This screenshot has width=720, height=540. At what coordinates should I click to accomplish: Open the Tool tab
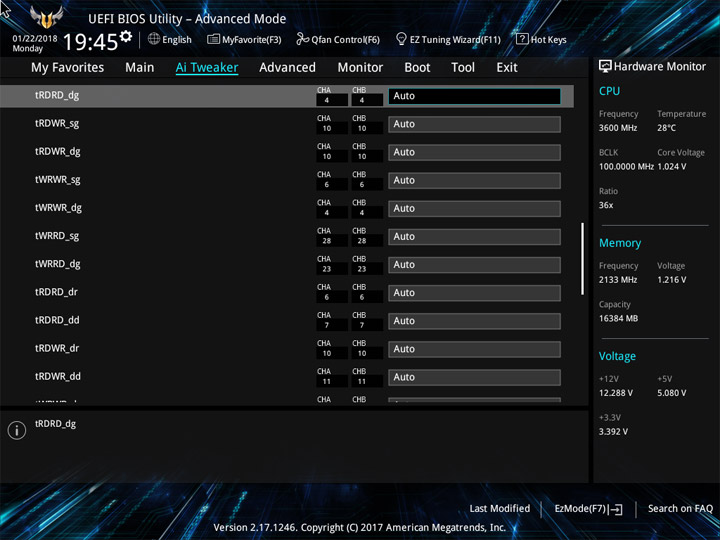(x=463, y=68)
